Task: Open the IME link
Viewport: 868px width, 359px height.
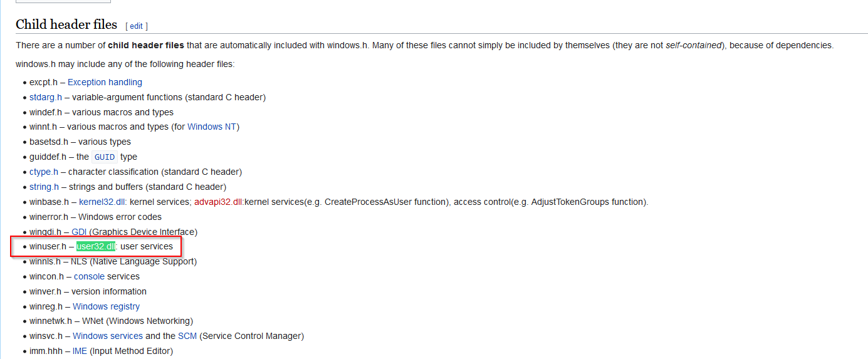Action: [x=80, y=351]
